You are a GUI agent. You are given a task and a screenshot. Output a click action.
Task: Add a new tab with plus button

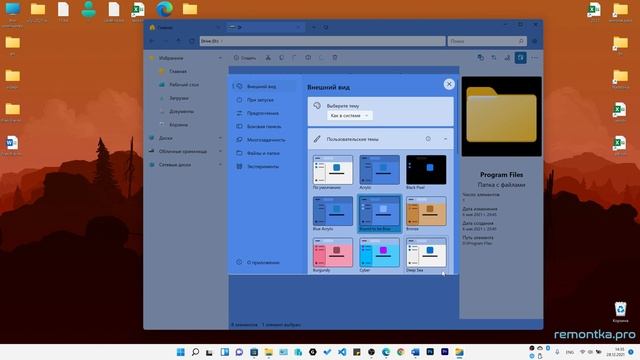point(313,27)
